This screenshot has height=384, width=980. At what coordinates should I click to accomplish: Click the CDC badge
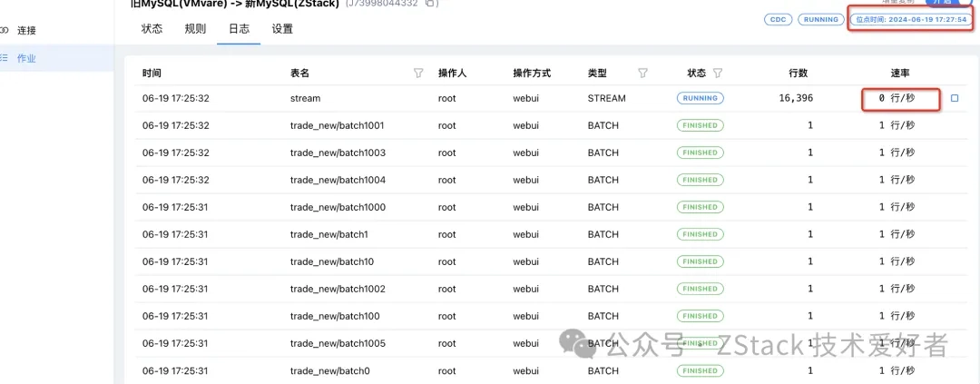coord(779,19)
